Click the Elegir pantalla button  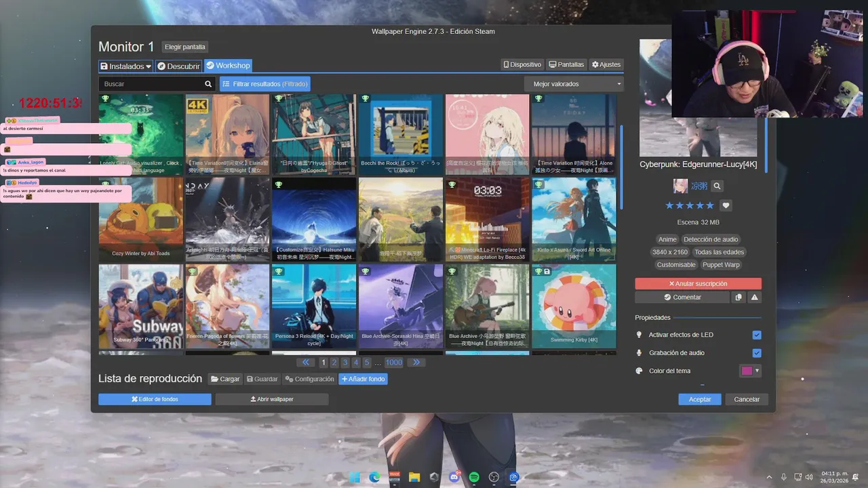point(185,47)
